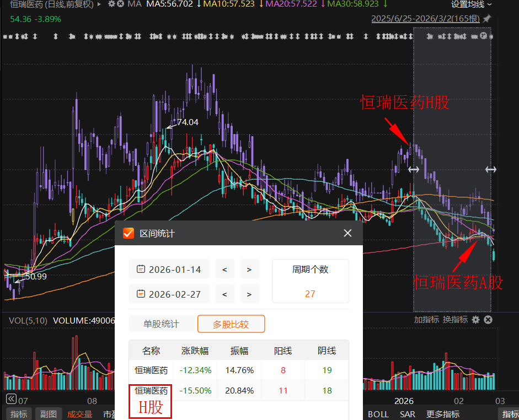This screenshot has height=420, width=519.
Task: Select the BOLL indicator button
Action: (x=378, y=413)
